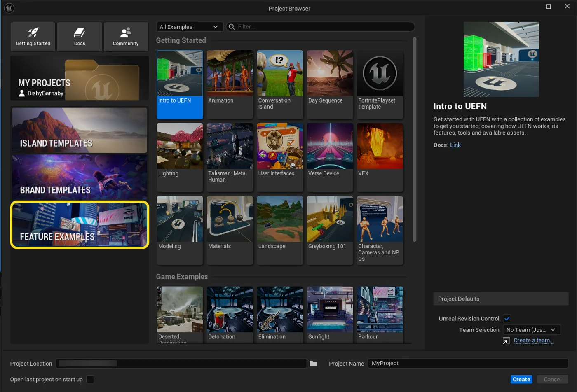This screenshot has width=577, height=392.
Task: Select the Intro to UEFN template
Action: 180,84
